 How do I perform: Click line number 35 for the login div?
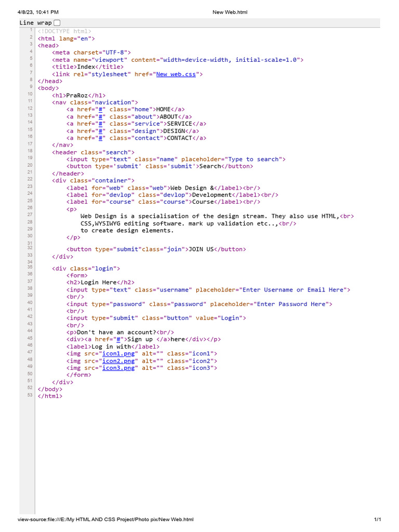[31, 267]
